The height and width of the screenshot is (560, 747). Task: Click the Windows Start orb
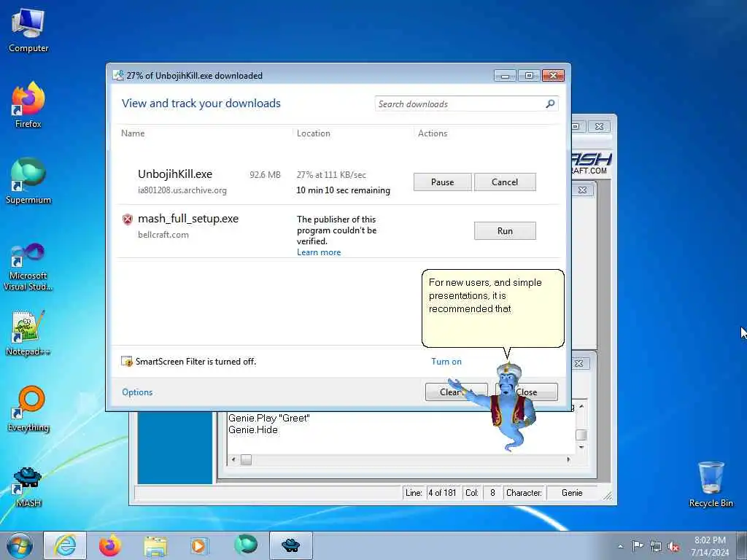pyautogui.click(x=20, y=545)
